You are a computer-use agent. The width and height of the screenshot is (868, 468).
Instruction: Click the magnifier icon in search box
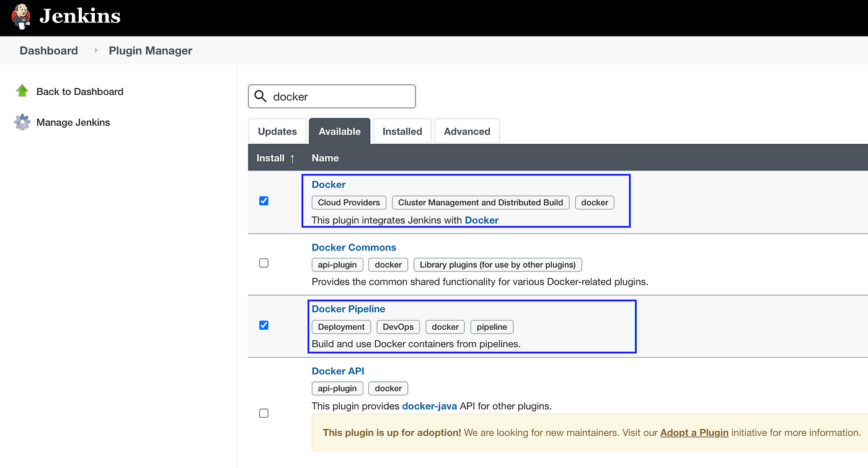(x=260, y=96)
